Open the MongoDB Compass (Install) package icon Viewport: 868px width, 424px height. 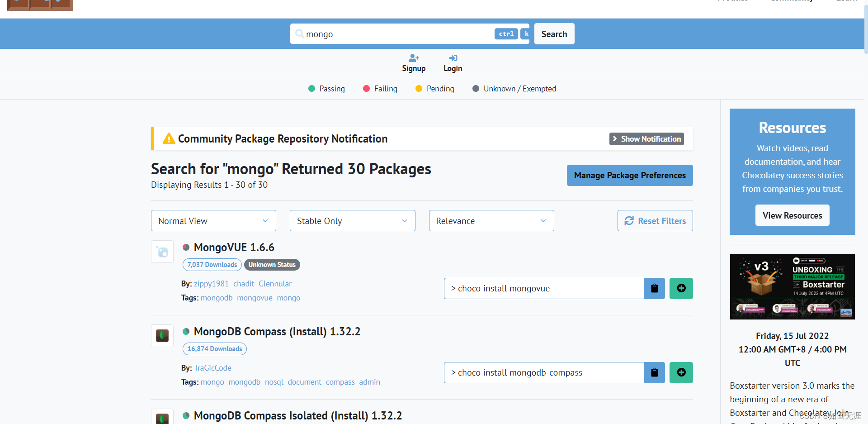162,336
